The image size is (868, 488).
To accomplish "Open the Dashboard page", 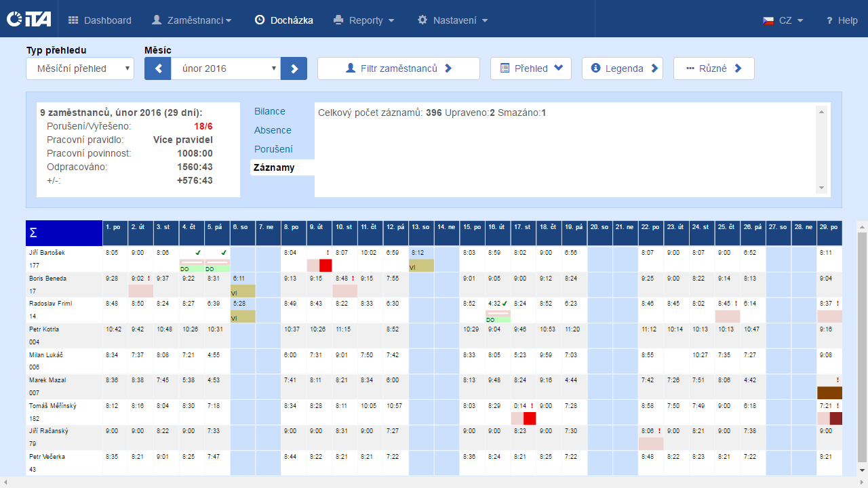I will tap(100, 20).
